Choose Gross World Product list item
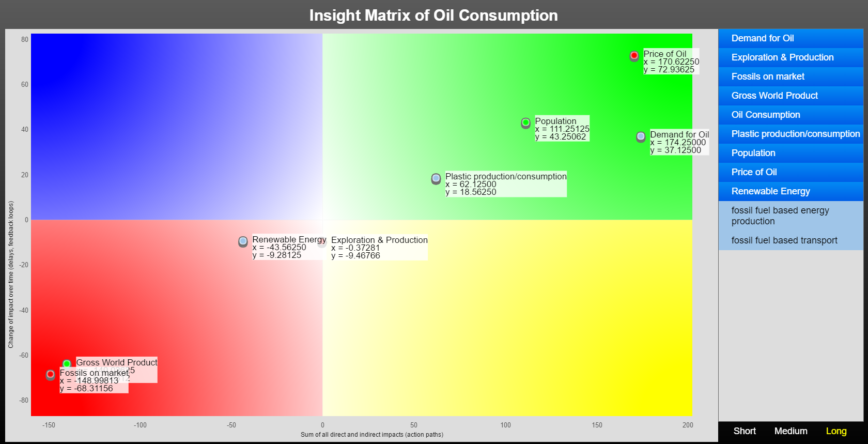This screenshot has width=868, height=444. click(791, 96)
